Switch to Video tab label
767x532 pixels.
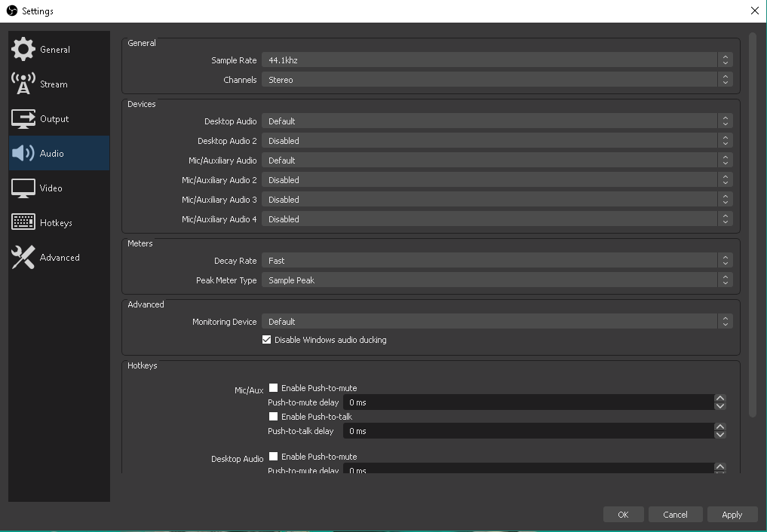(x=51, y=188)
